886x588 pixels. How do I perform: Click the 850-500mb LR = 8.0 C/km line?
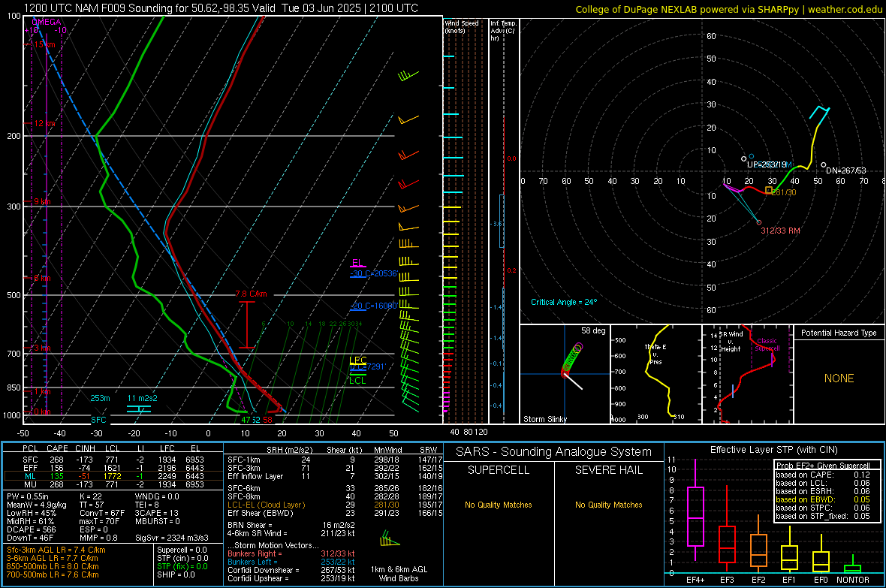click(53, 566)
